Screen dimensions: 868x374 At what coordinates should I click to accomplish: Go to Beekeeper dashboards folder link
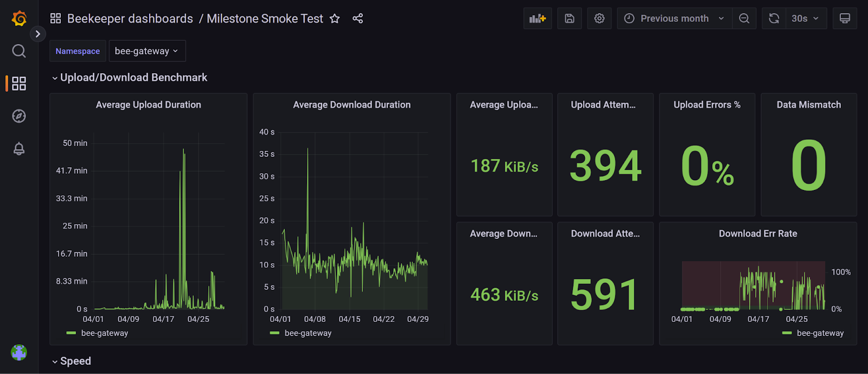point(130,18)
